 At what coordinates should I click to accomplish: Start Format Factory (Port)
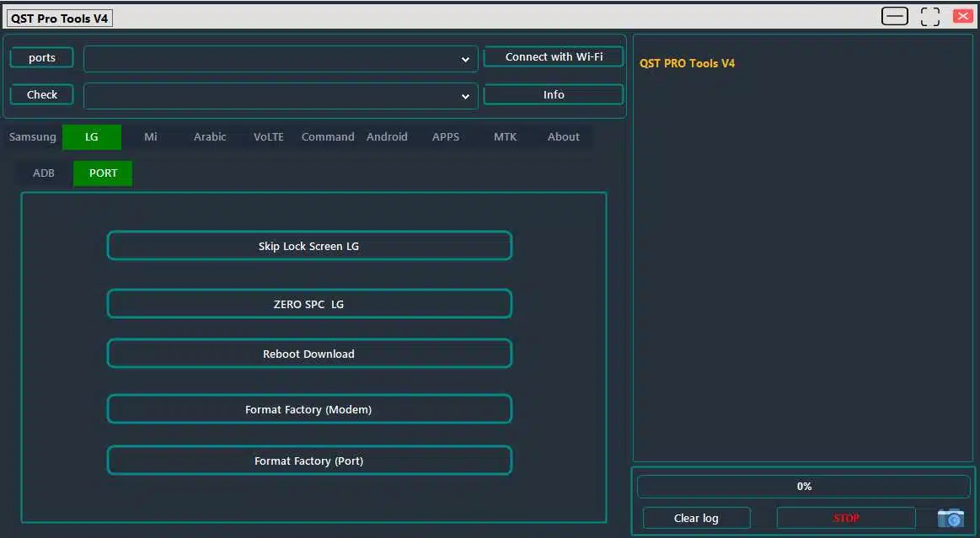click(x=309, y=461)
